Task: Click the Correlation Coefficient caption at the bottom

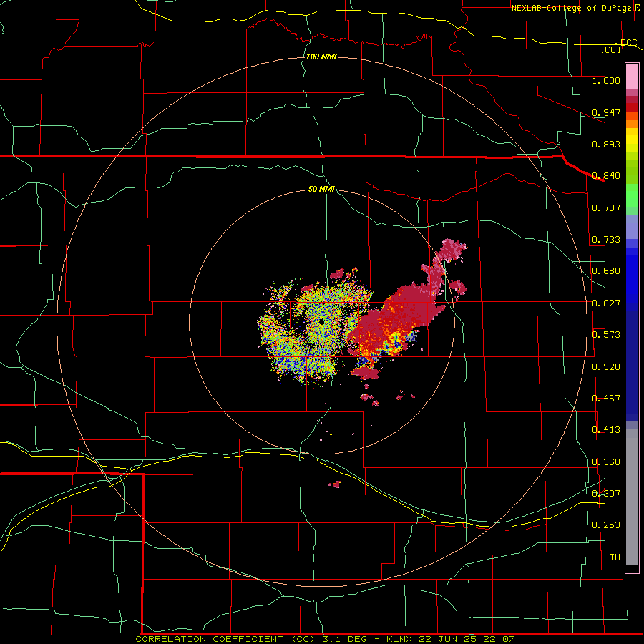Action: 324,639
